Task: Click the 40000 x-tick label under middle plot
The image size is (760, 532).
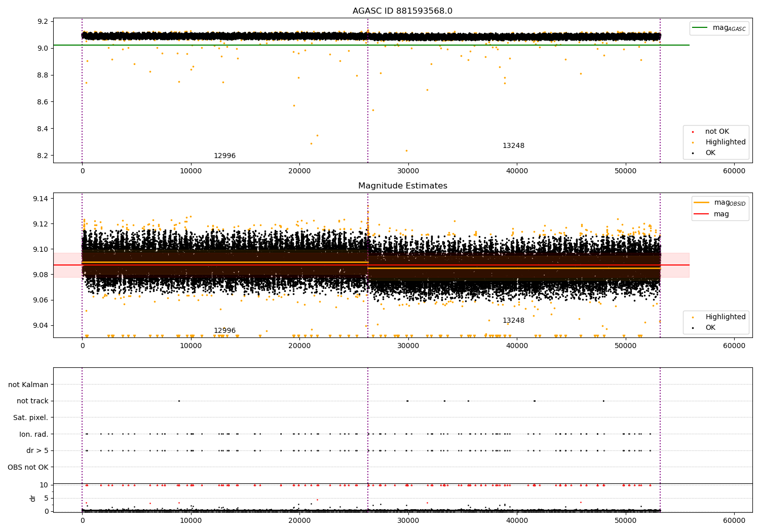Action: point(517,346)
